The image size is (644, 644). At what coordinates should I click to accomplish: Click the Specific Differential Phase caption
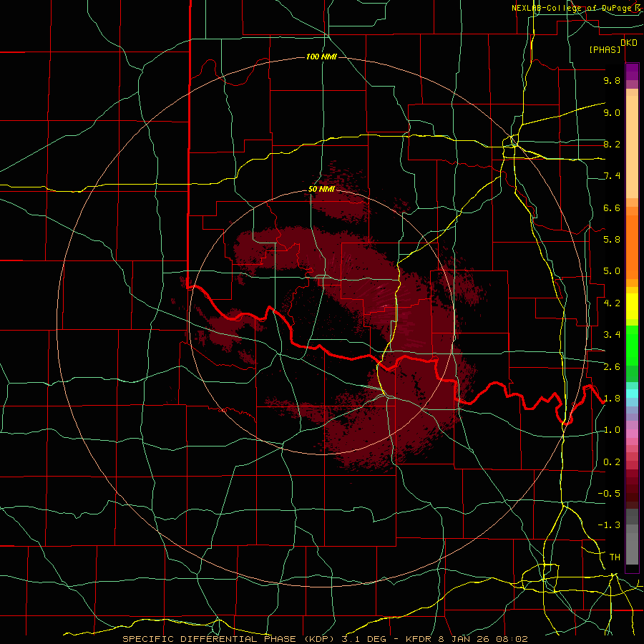coord(325,639)
